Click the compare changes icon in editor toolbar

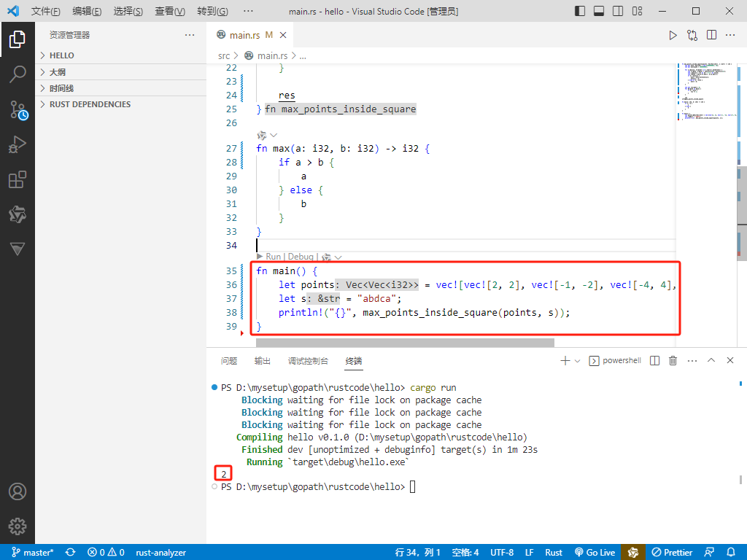tap(692, 35)
